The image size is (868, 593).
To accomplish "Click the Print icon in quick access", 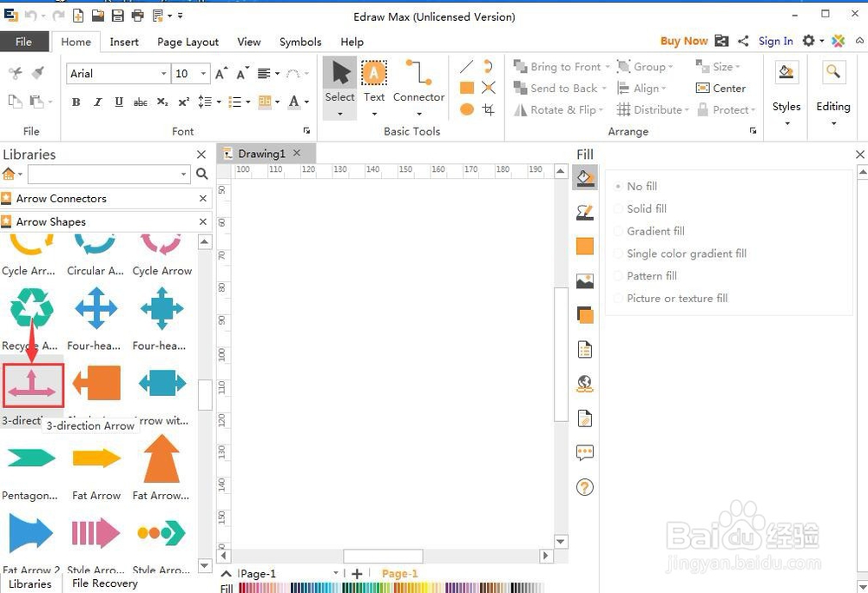I will click(138, 16).
